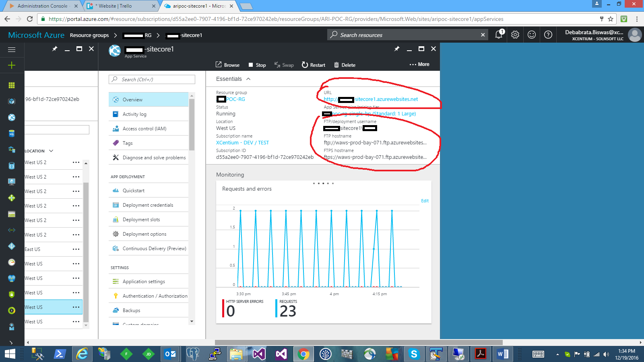Open Outlook from taskbar

point(170,354)
